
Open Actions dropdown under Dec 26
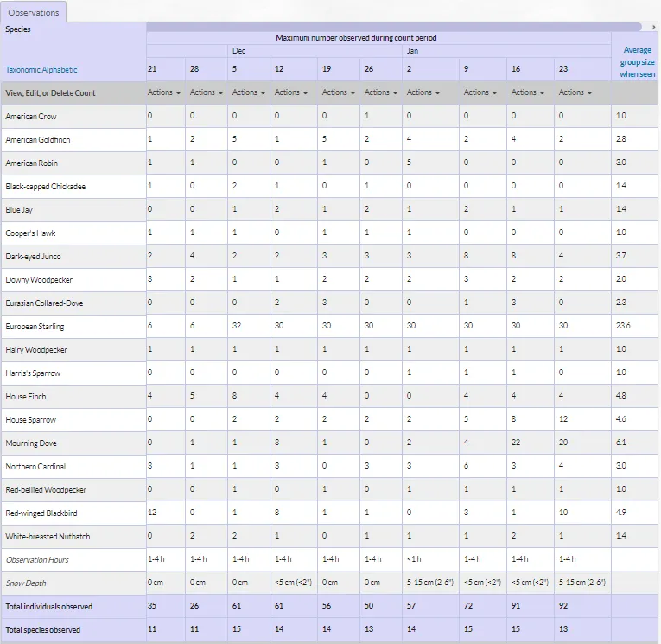381,92
